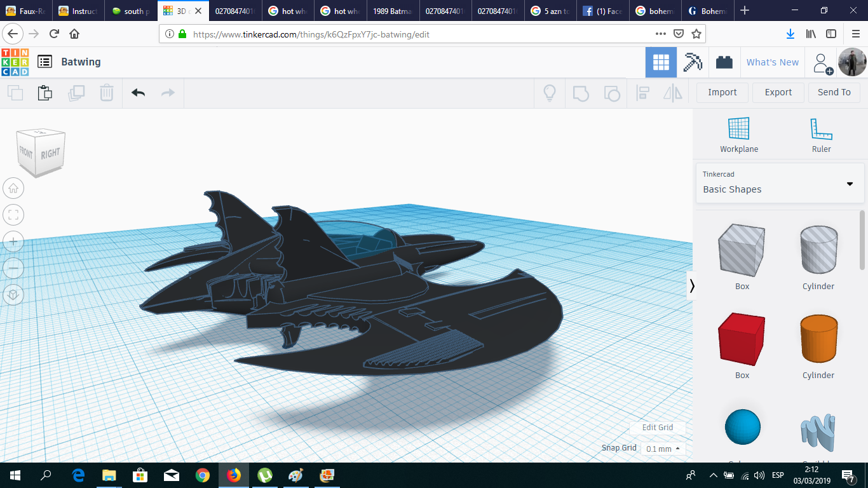Click the Send To button
The height and width of the screenshot is (488, 868).
coord(834,92)
